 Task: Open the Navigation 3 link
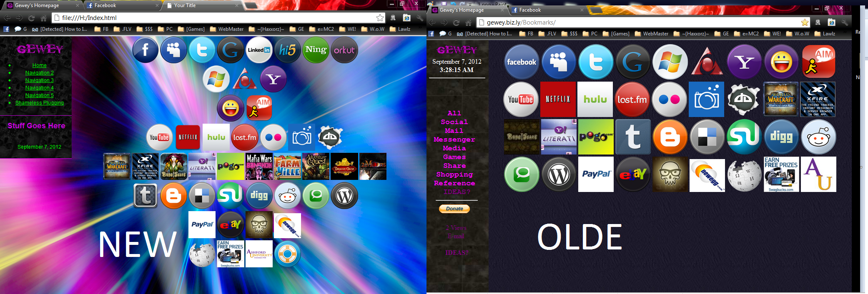[x=40, y=80]
